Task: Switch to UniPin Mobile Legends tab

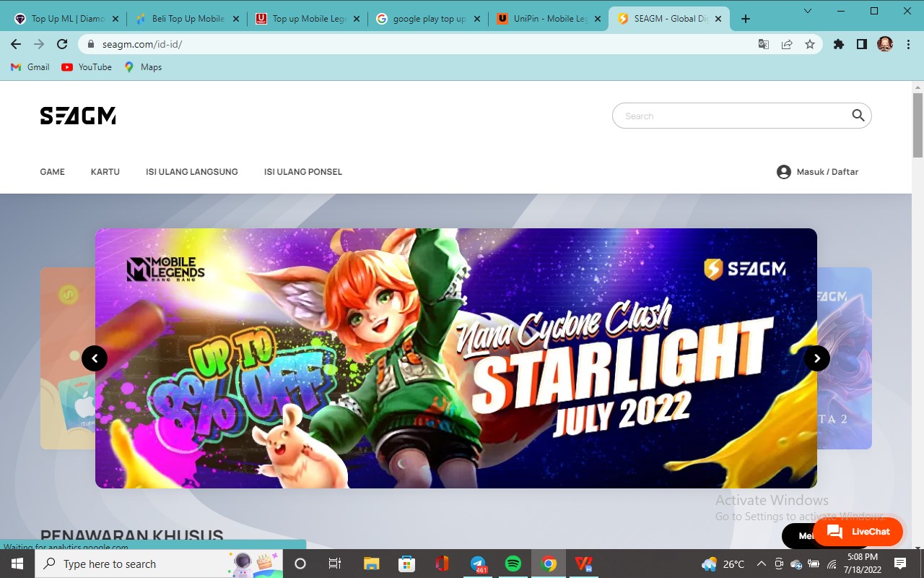Action: [x=549, y=19]
